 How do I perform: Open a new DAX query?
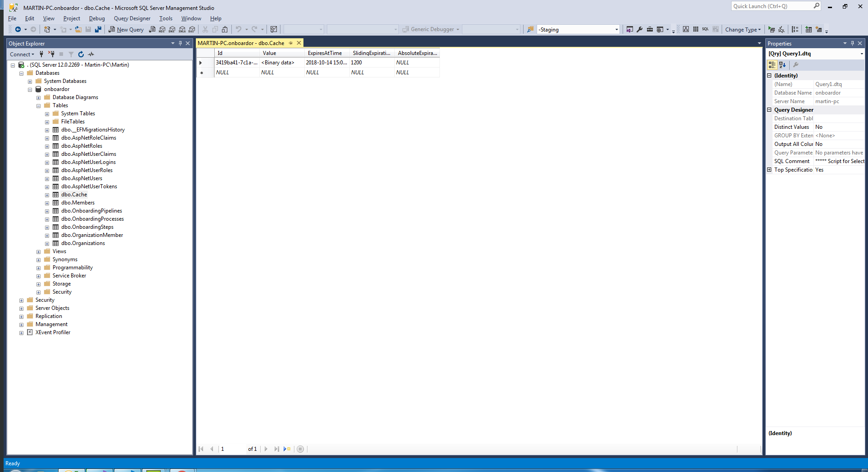pyautogui.click(x=191, y=29)
